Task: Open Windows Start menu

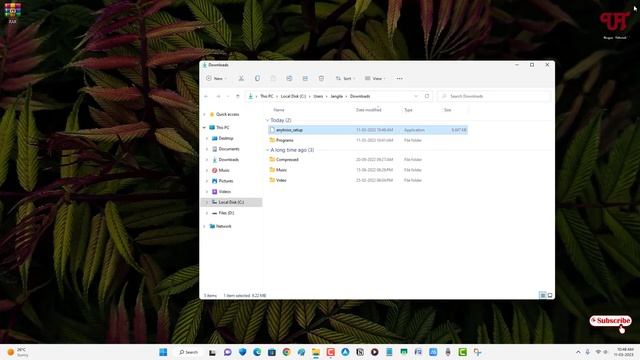Action: pos(163,352)
